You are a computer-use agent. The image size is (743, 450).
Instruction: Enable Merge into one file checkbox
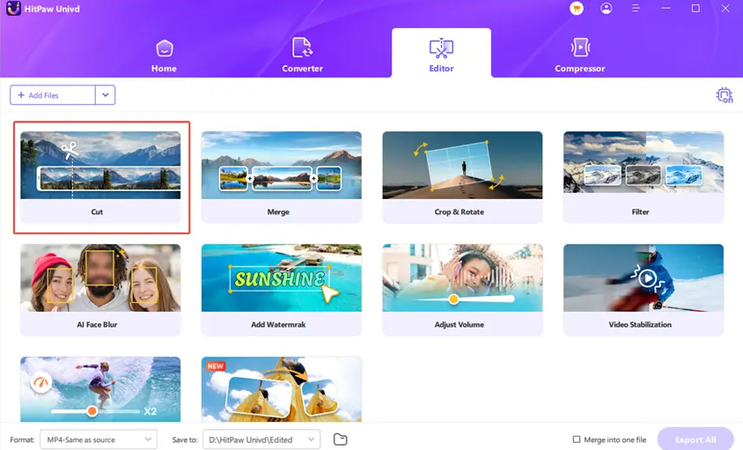[576, 439]
